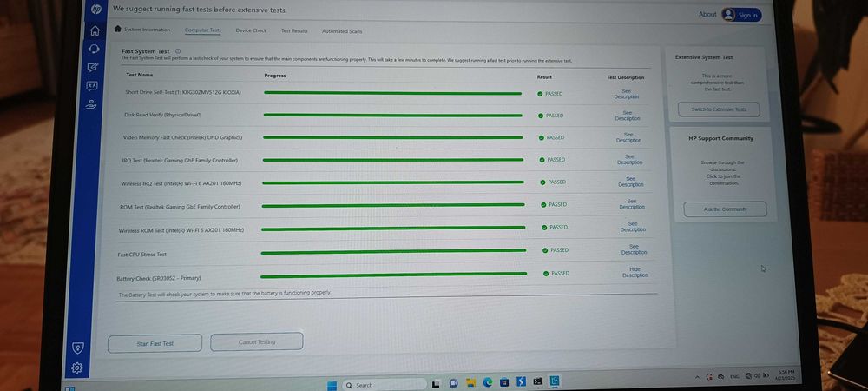Open the Windows Start button
Screen dimensions: 868x391
tap(332, 384)
